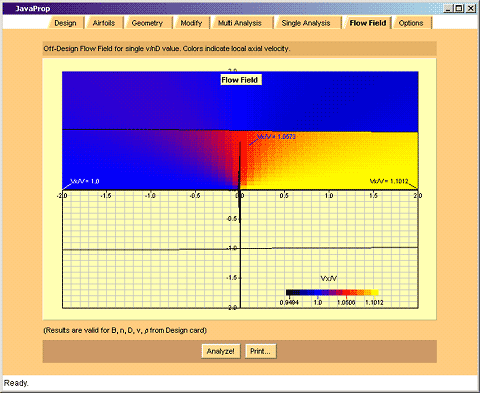Click the Analyze! button
This screenshot has height=393, width=480.
tap(221, 351)
